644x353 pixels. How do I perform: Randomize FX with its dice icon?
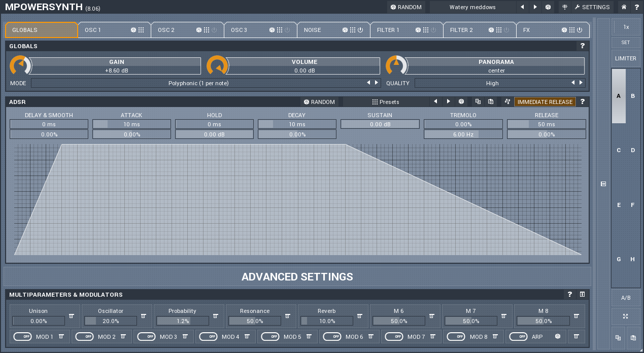pyautogui.click(x=564, y=30)
